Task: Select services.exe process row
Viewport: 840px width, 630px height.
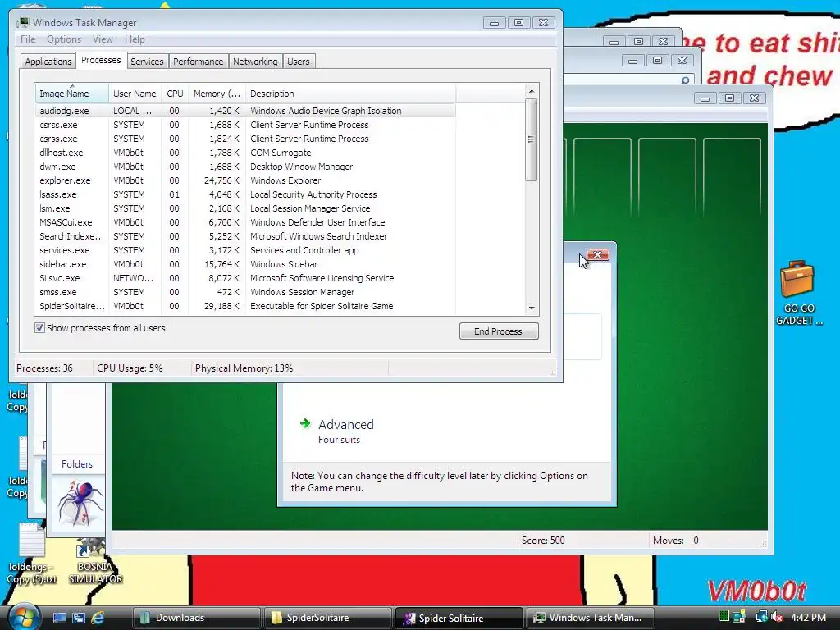Action: coord(245,250)
